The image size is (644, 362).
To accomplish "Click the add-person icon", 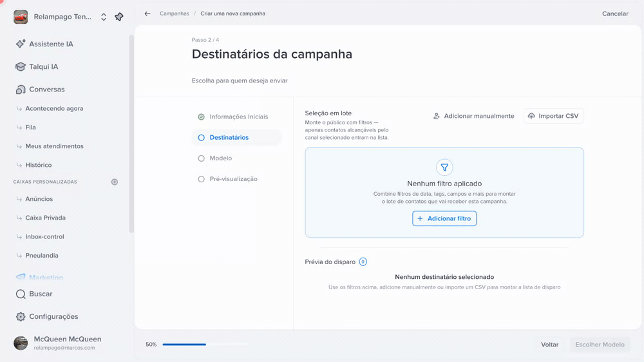I will pos(437,117).
